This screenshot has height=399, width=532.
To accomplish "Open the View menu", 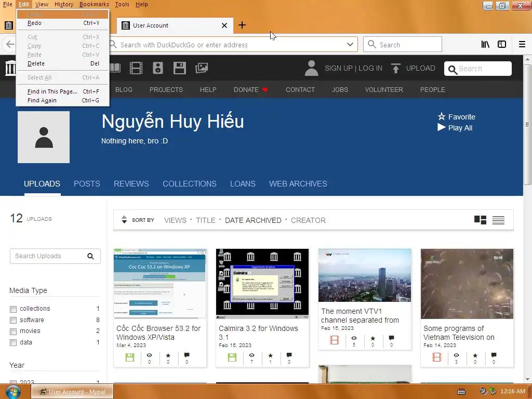I will coord(42,4).
